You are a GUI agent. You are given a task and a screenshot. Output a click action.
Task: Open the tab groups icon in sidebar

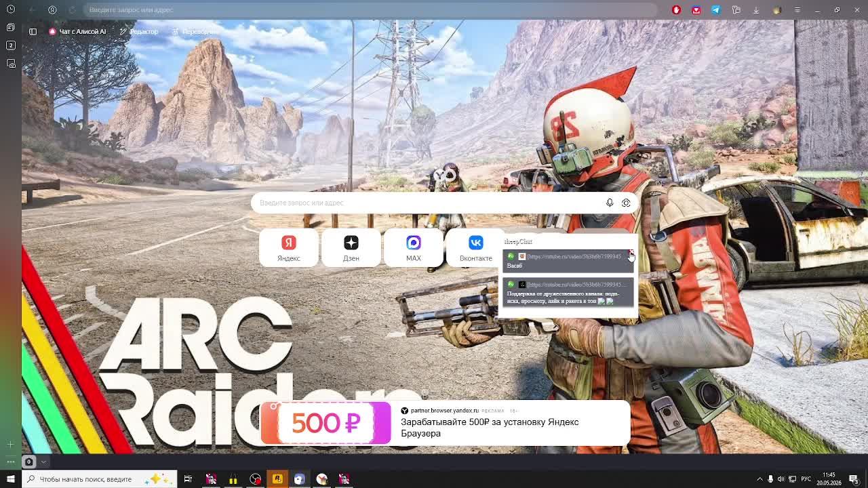pos(10,27)
